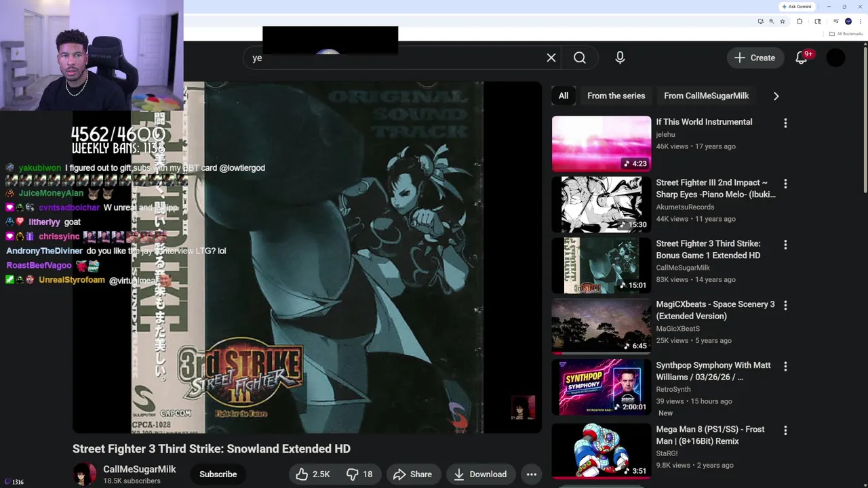Open the Create menu
The height and width of the screenshot is (488, 868).
pyautogui.click(x=755, y=58)
